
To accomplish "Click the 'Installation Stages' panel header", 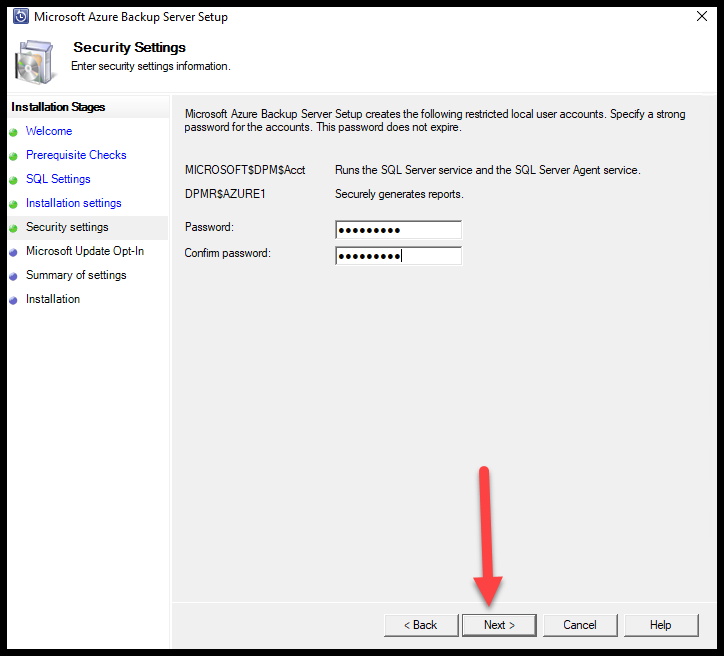I will (58, 107).
